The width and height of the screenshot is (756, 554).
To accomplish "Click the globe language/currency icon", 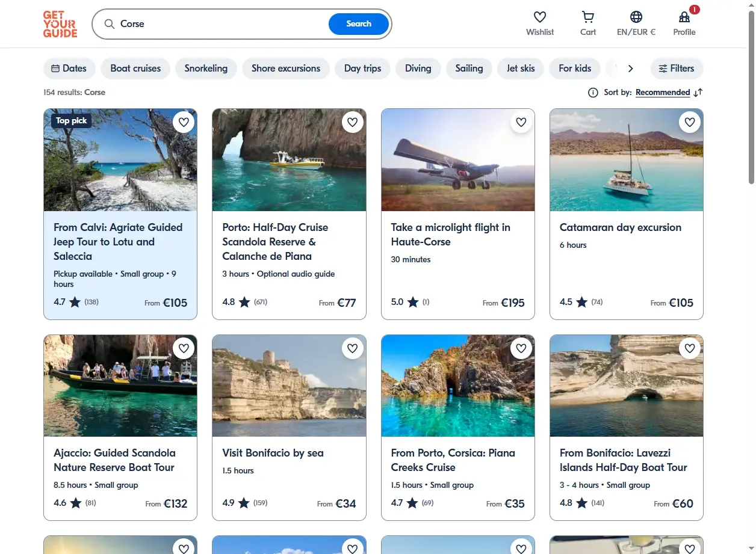I will (x=636, y=17).
